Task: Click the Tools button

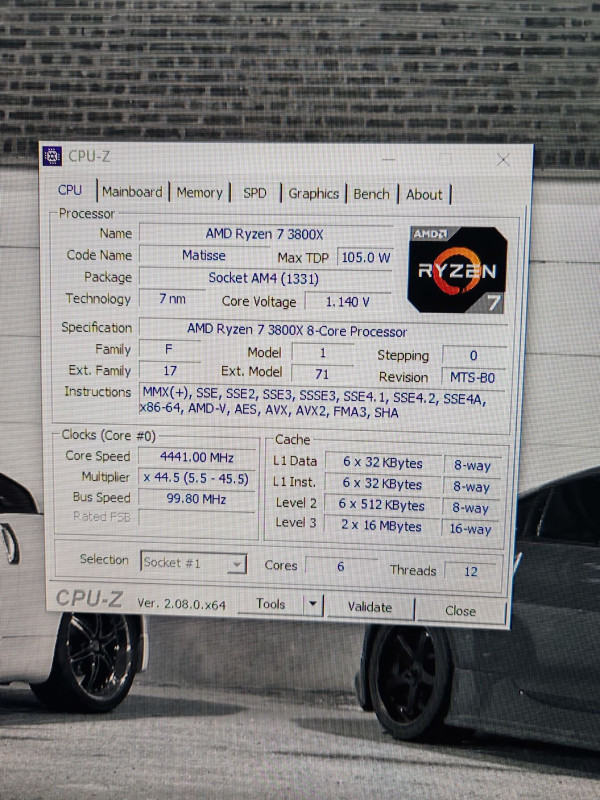Action: point(271,604)
